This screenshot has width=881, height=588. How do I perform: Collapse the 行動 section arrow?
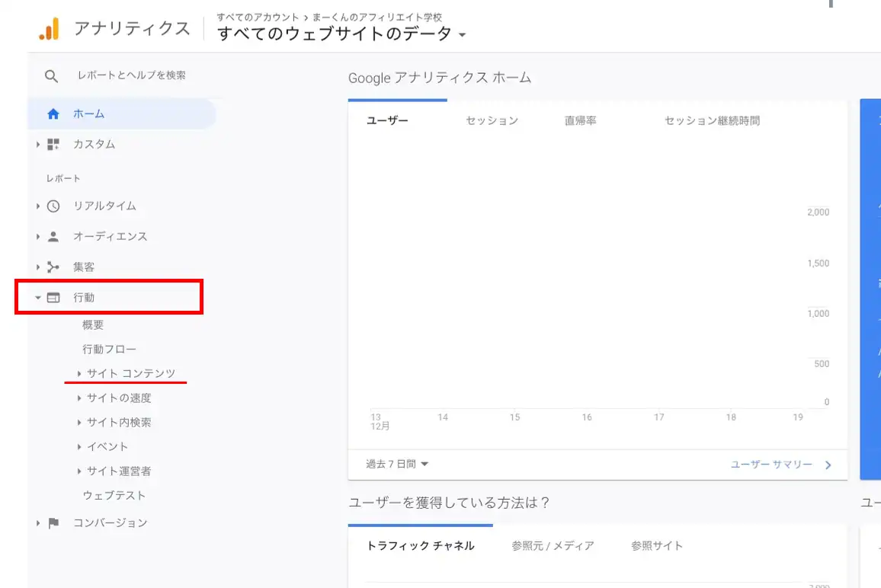coord(37,298)
